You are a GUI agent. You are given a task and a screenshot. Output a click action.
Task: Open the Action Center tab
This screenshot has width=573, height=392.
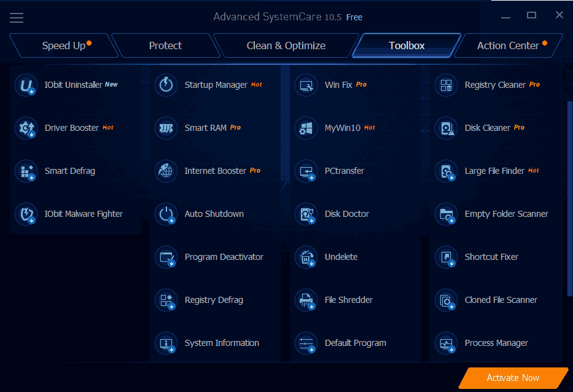point(509,45)
